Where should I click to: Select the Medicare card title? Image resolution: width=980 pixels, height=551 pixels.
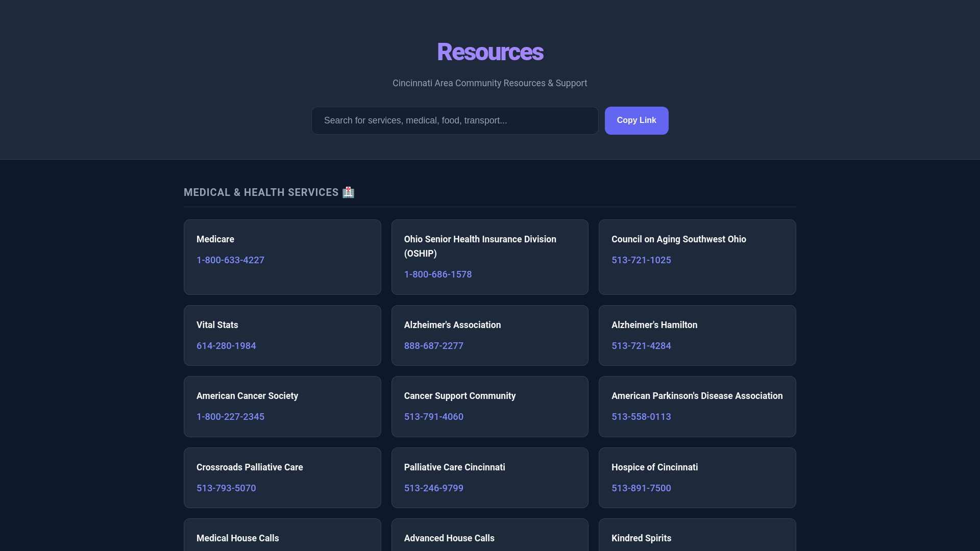[215, 239]
